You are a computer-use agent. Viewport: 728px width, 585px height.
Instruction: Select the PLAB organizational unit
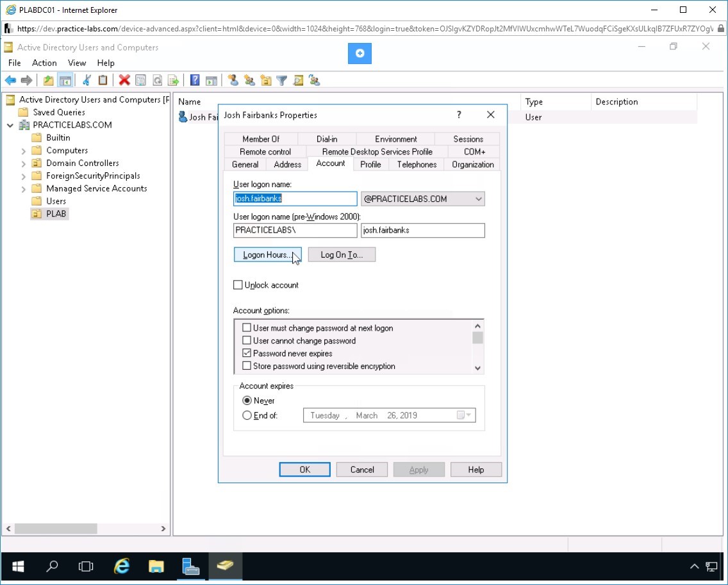click(50, 213)
